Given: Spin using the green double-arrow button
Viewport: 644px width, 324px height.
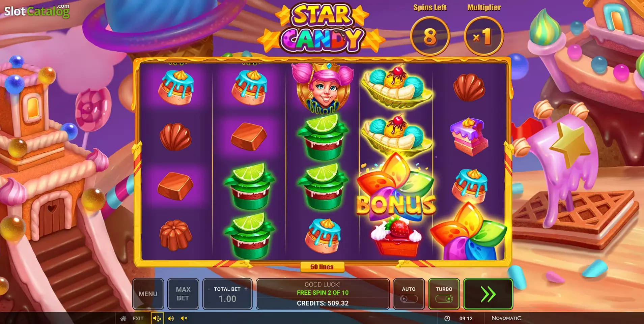Looking at the screenshot, I should pyautogui.click(x=488, y=294).
